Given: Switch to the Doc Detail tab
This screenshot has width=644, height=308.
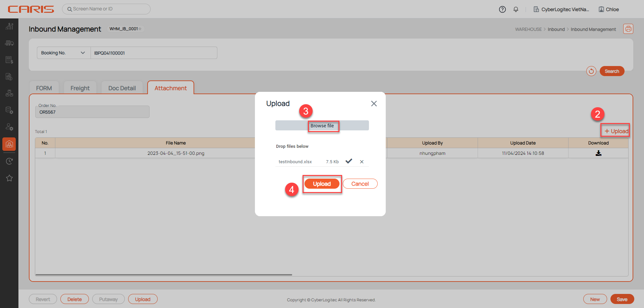Looking at the screenshot, I should click(x=122, y=88).
